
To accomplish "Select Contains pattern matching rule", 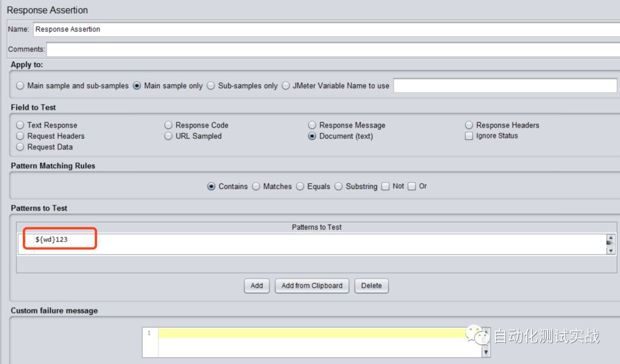I will (x=211, y=187).
